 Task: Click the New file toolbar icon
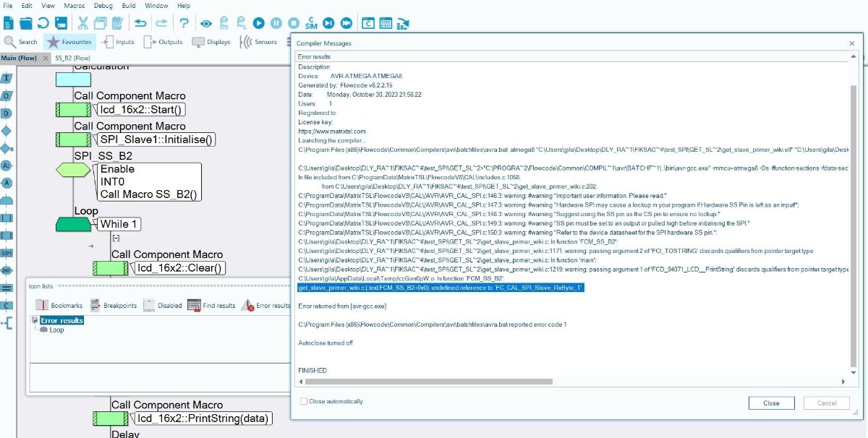click(9, 23)
